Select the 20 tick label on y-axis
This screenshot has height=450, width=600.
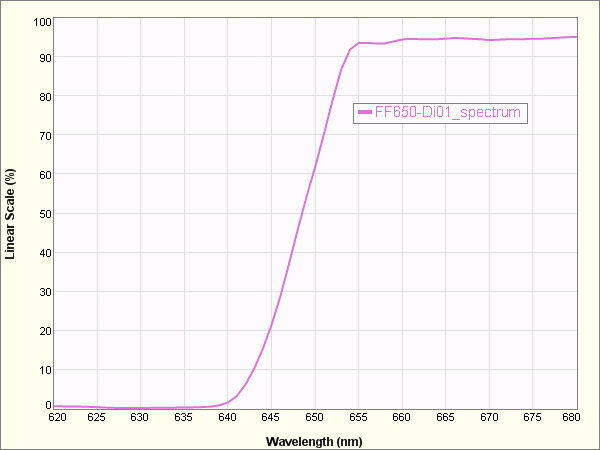click(x=44, y=330)
